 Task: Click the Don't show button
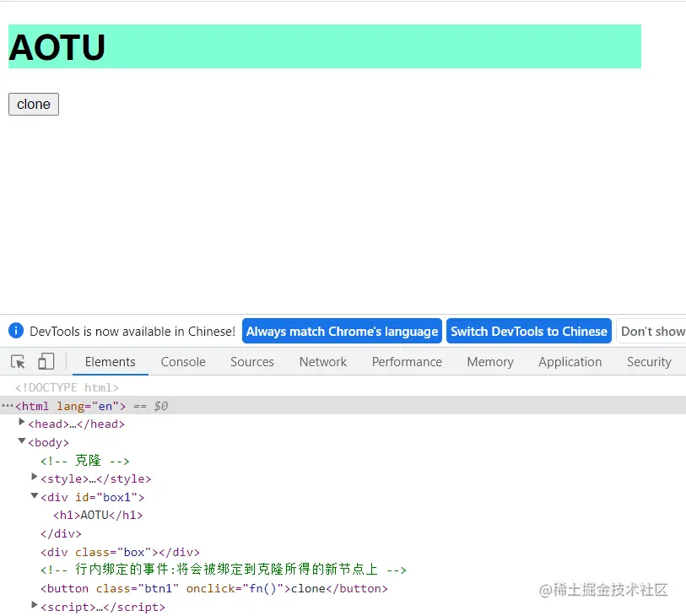click(651, 331)
